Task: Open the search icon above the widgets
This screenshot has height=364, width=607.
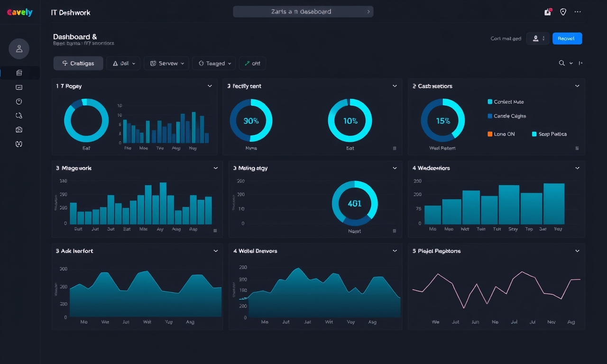Action: click(561, 63)
